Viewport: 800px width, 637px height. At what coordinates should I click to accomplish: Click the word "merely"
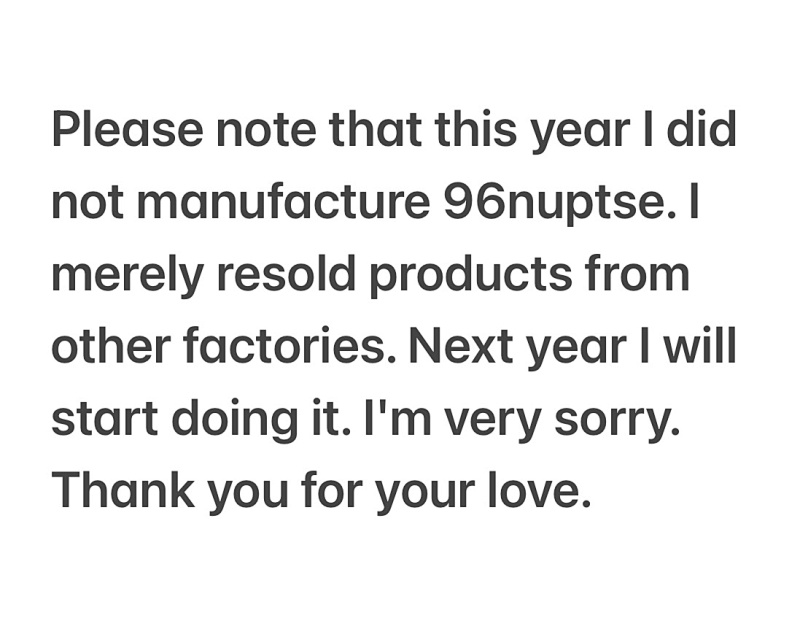tap(128, 275)
